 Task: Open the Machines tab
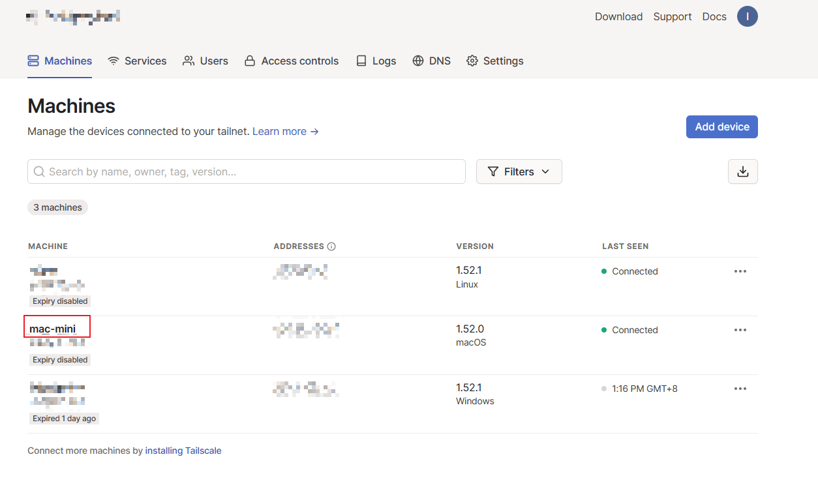coord(59,61)
